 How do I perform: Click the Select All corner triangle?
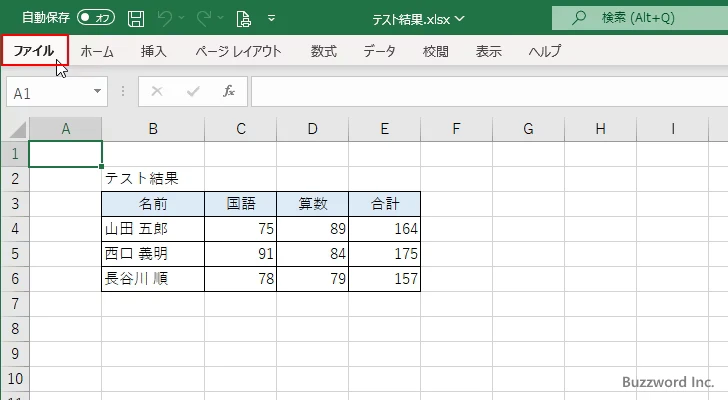[16, 129]
